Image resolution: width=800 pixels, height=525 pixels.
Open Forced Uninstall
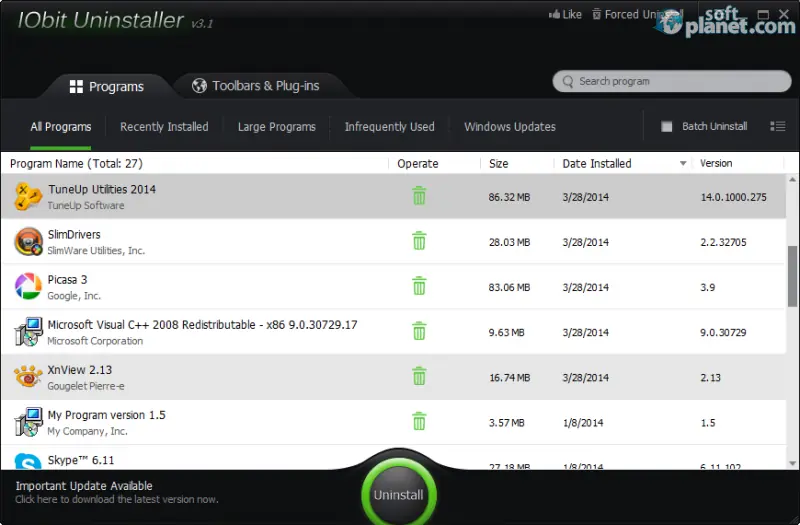[638, 14]
